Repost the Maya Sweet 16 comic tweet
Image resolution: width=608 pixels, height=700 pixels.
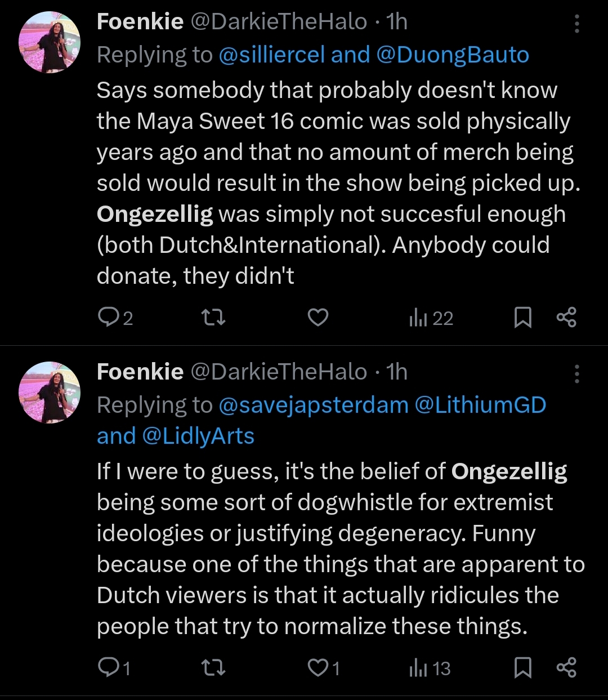[213, 318]
